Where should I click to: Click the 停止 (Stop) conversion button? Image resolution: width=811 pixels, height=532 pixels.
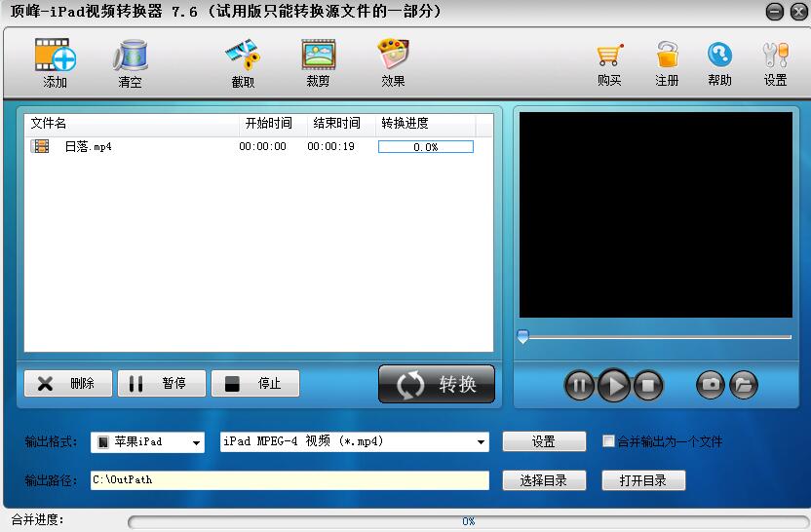coord(255,383)
